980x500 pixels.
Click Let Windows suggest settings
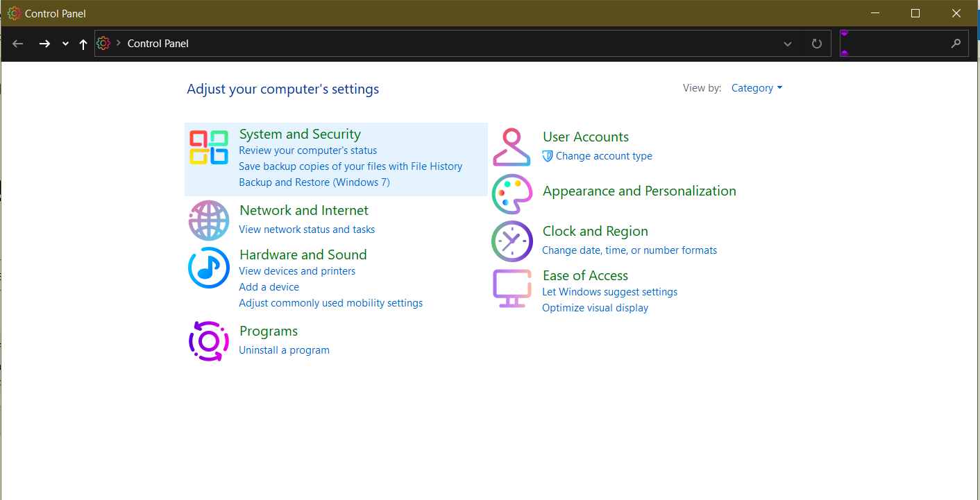(610, 292)
